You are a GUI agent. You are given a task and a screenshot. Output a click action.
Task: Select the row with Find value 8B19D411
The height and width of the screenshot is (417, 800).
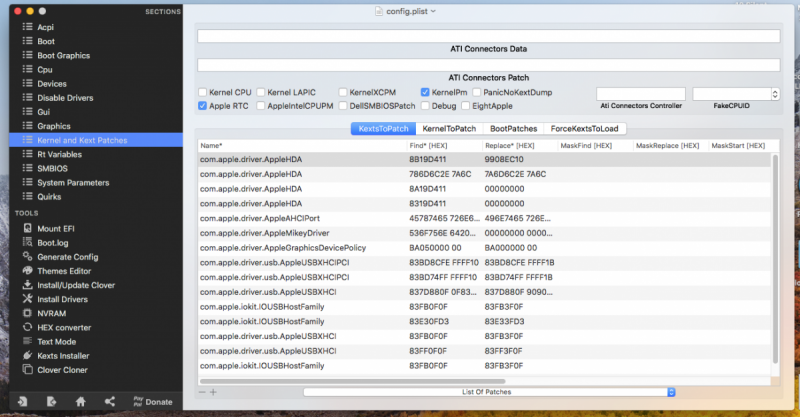(x=484, y=159)
